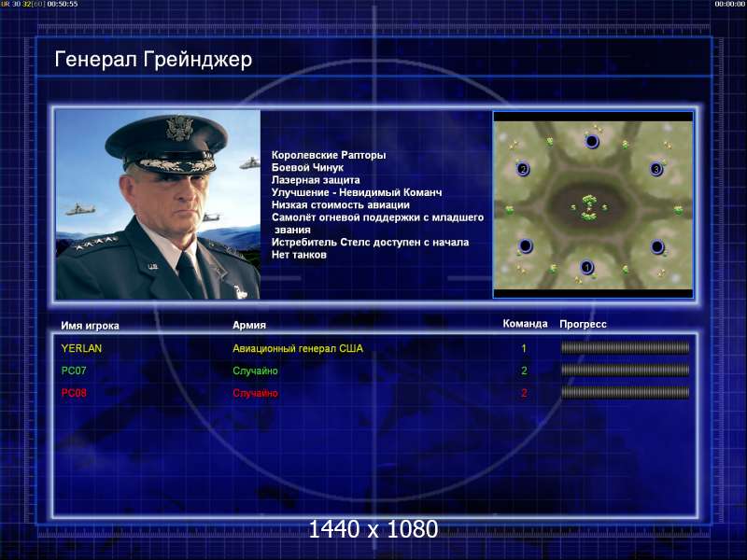Screen dimensions: 747x560
Task: Click 'Низкая стоимость авиации' line
Action: click(x=341, y=204)
